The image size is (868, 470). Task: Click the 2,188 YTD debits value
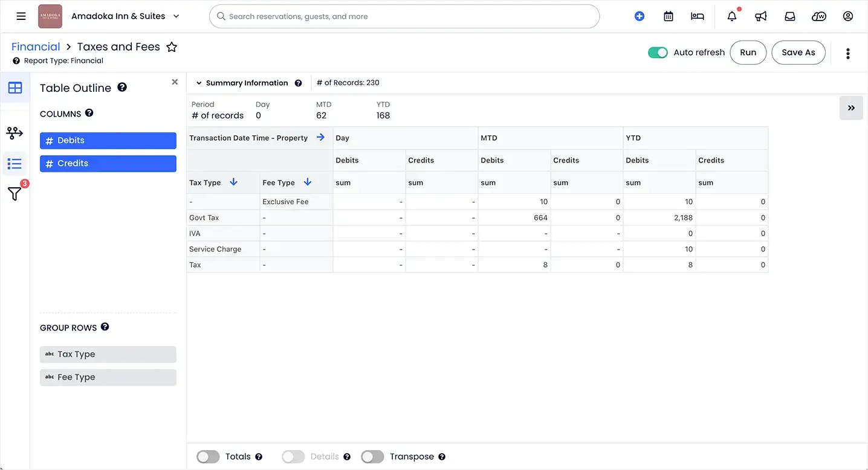pos(683,217)
